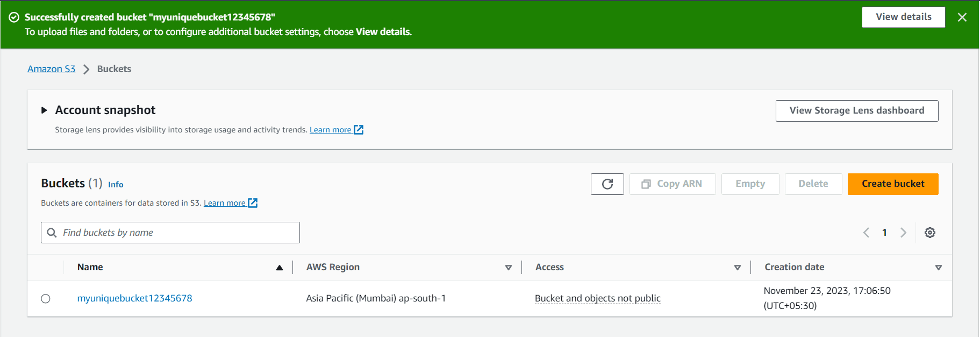980x337 pixels.
Task: Click Bucket and objects not public
Action: click(598, 298)
